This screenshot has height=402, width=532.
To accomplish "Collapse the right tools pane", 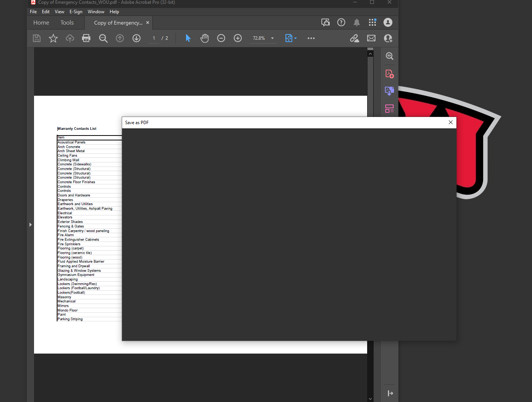I will tap(390, 393).
